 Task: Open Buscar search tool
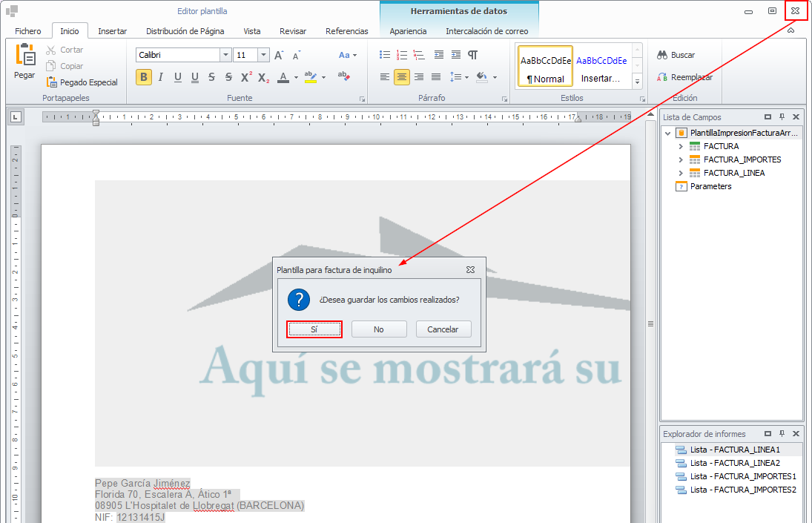pyautogui.click(x=676, y=55)
